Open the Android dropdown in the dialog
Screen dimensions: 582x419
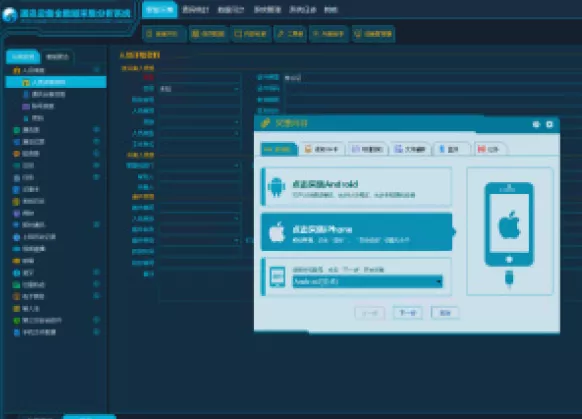[x=367, y=282]
